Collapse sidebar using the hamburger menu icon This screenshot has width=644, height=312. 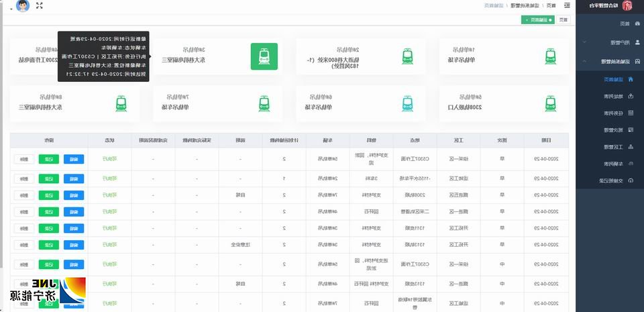[x=568, y=6]
